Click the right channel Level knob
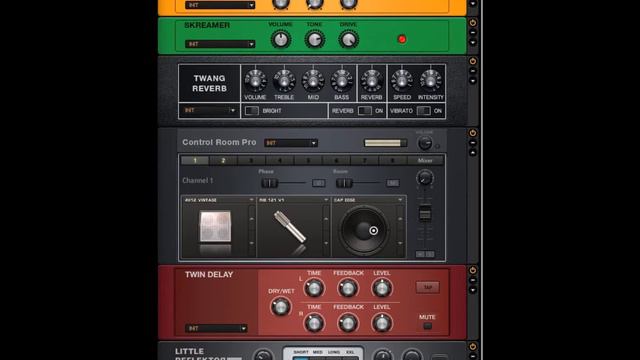Screen dimensions: 640x360 point(382,323)
